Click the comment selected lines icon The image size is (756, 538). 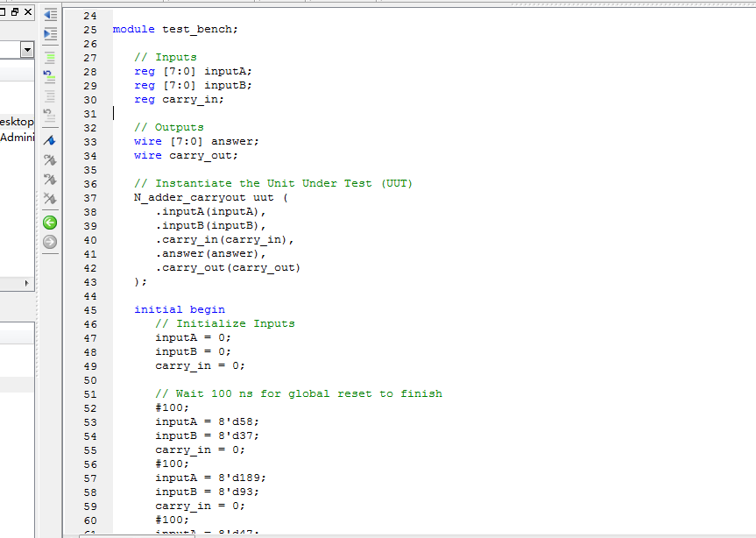coord(50,57)
